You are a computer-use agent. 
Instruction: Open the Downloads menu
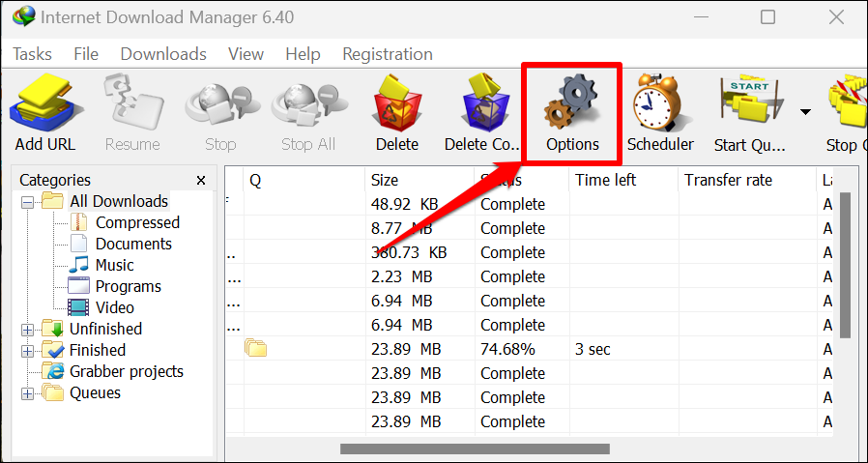tap(163, 54)
